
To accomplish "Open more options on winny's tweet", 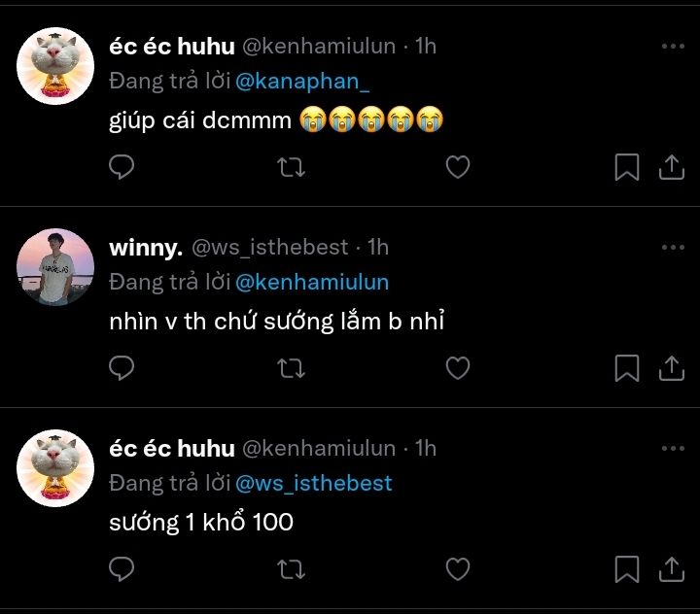I will 673,248.
